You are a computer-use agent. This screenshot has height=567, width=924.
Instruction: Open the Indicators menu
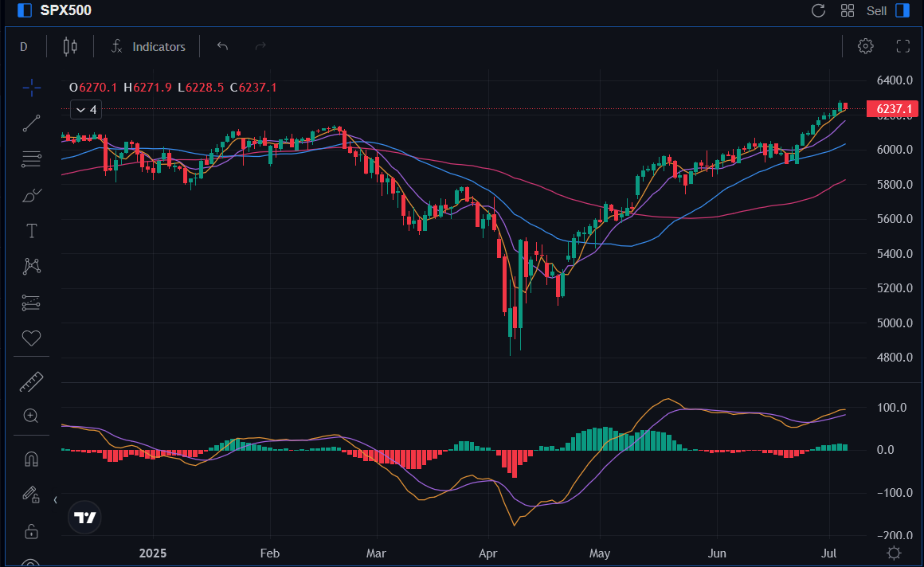point(148,46)
